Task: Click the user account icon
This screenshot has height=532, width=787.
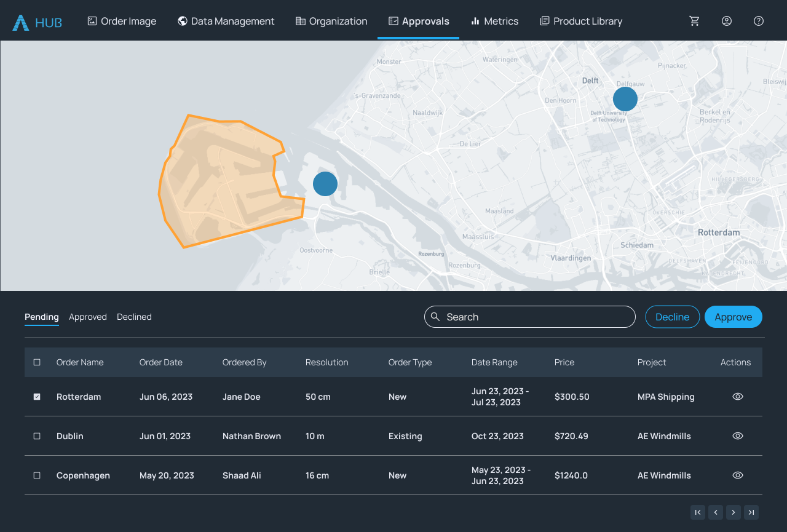Action: 726,20
